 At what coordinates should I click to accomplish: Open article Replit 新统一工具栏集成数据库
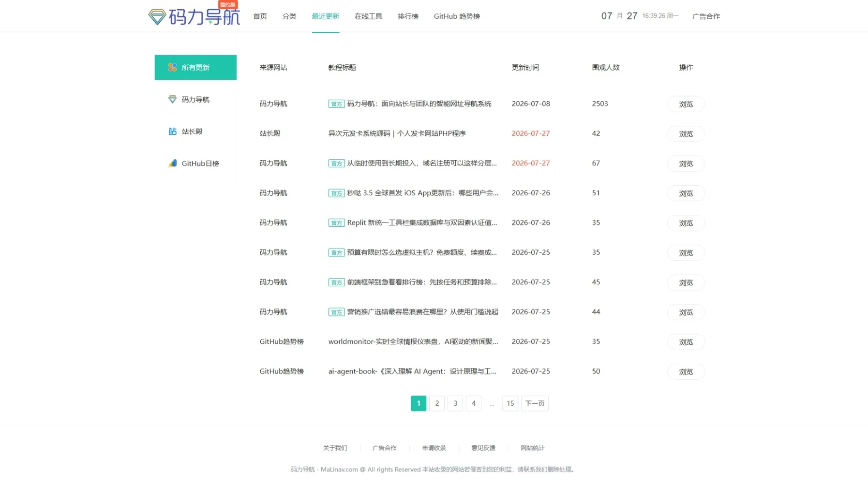tap(422, 222)
